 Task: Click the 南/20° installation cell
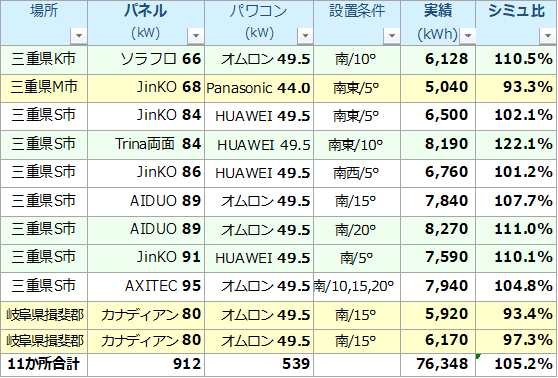point(357,230)
